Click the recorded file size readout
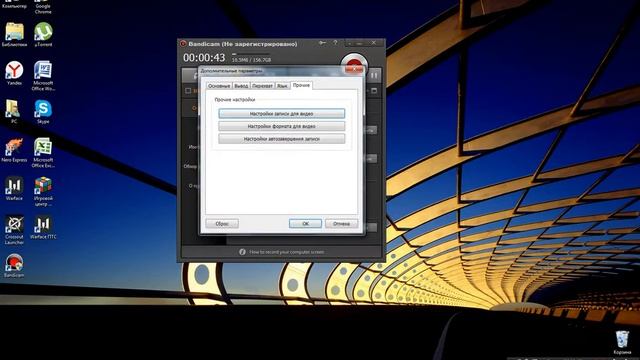The width and height of the screenshot is (640, 360). point(251,60)
